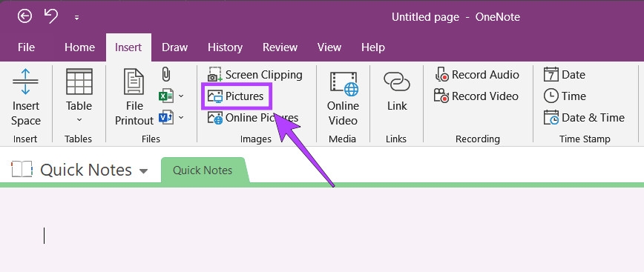Insert current Date stamp

565,75
